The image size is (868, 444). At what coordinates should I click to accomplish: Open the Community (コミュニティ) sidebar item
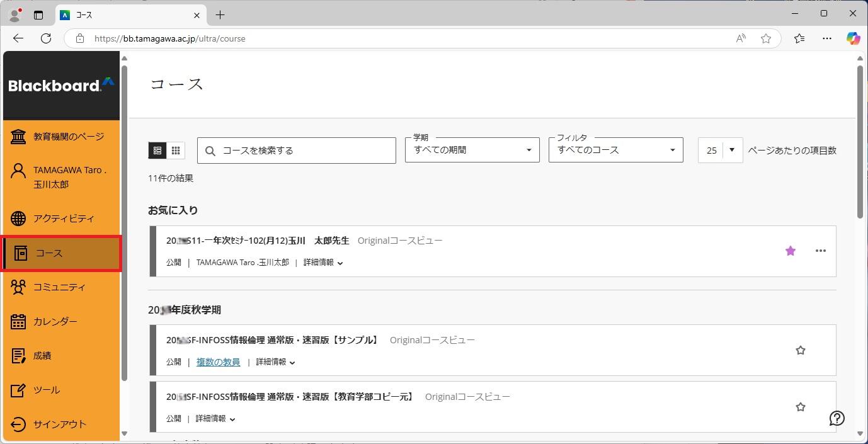pos(61,287)
